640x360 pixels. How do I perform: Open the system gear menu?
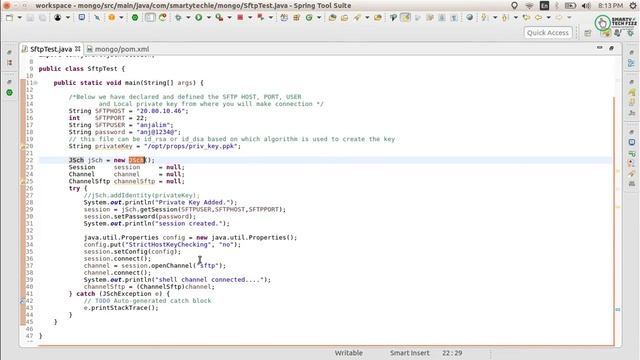(x=633, y=6)
